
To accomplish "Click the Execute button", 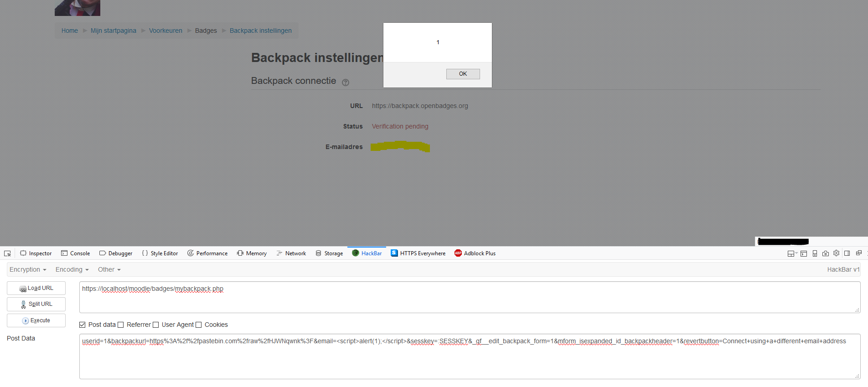I will tap(36, 320).
